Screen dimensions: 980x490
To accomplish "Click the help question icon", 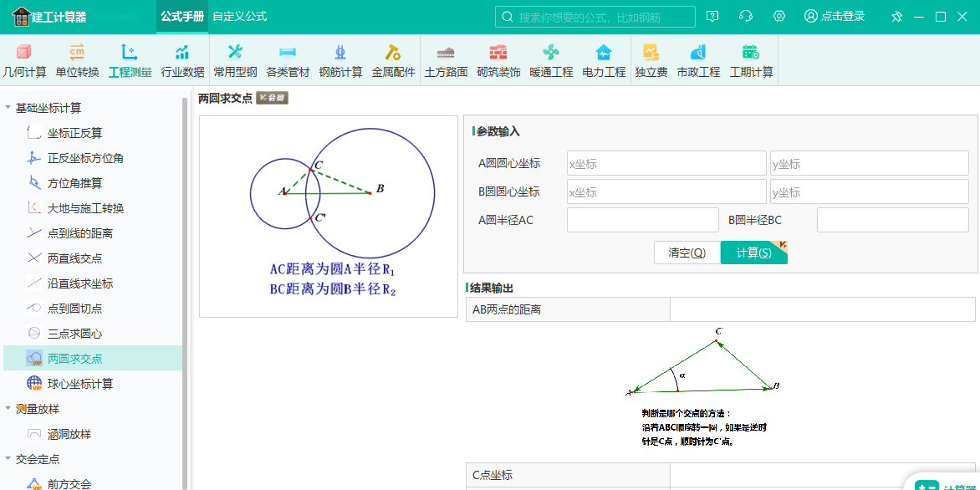I will pos(712,16).
